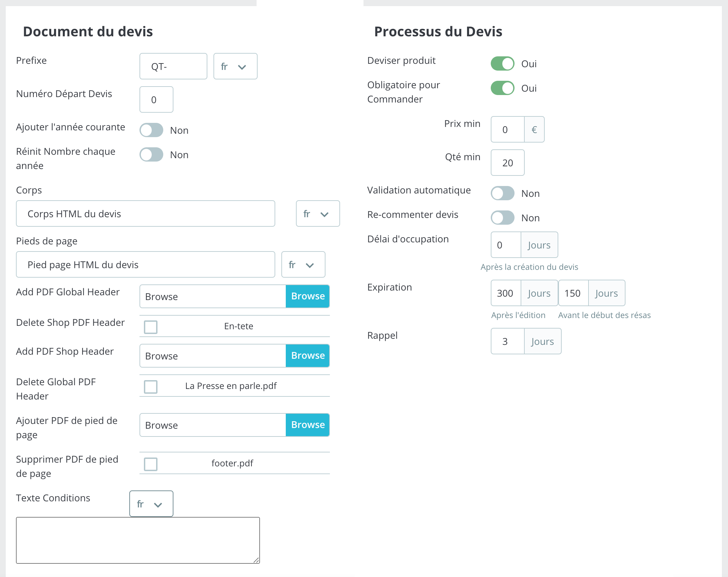Viewport: 728px width, 577px height.
Task: Select the Qté min value field
Action: click(x=507, y=163)
